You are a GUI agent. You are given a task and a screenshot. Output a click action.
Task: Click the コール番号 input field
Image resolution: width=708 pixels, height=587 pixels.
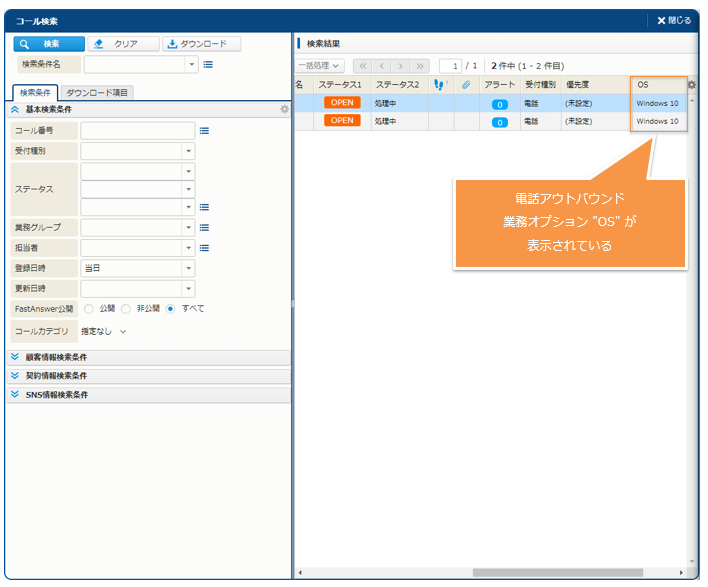click(x=138, y=131)
